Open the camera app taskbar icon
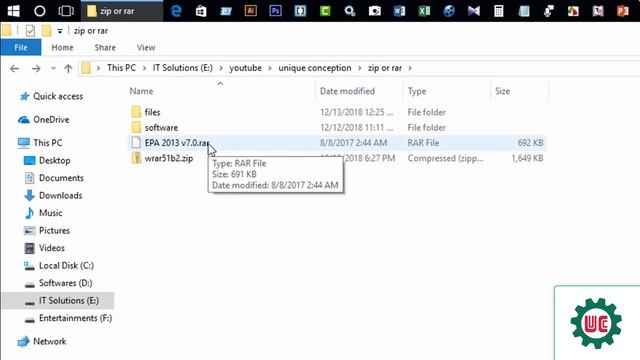The width and height of the screenshot is (640, 360). [x=375, y=11]
